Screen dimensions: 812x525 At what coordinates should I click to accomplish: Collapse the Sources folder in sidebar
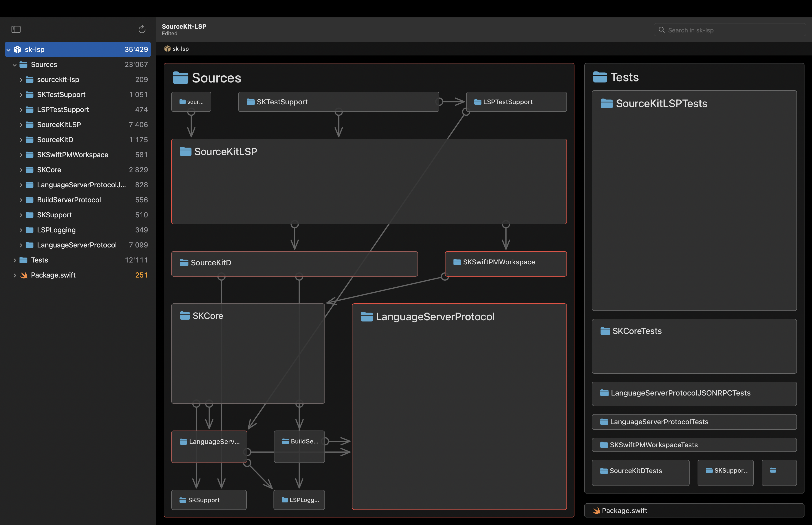14,65
